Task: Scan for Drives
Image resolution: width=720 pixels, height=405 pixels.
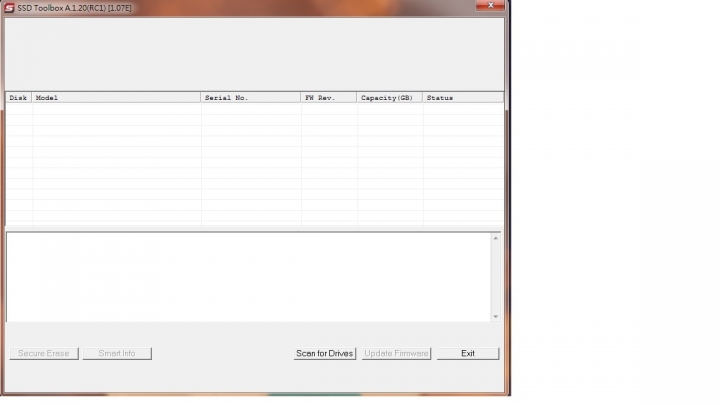Action: (x=325, y=353)
